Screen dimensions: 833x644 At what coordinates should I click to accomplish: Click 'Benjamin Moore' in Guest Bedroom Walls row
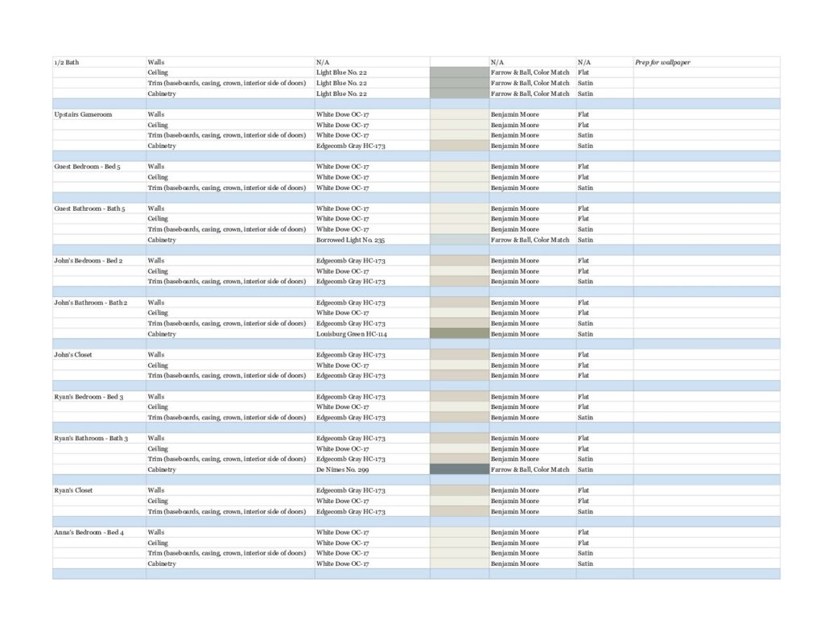click(515, 167)
